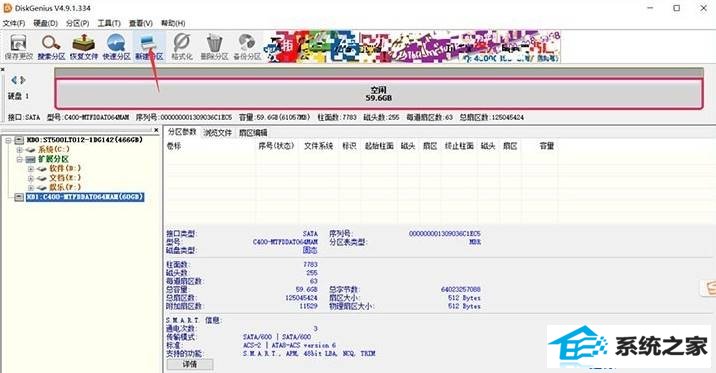Select HD1 C400-MTFDDAT064MAM disk in tree
This screenshot has width=716, height=373.
tap(85, 197)
